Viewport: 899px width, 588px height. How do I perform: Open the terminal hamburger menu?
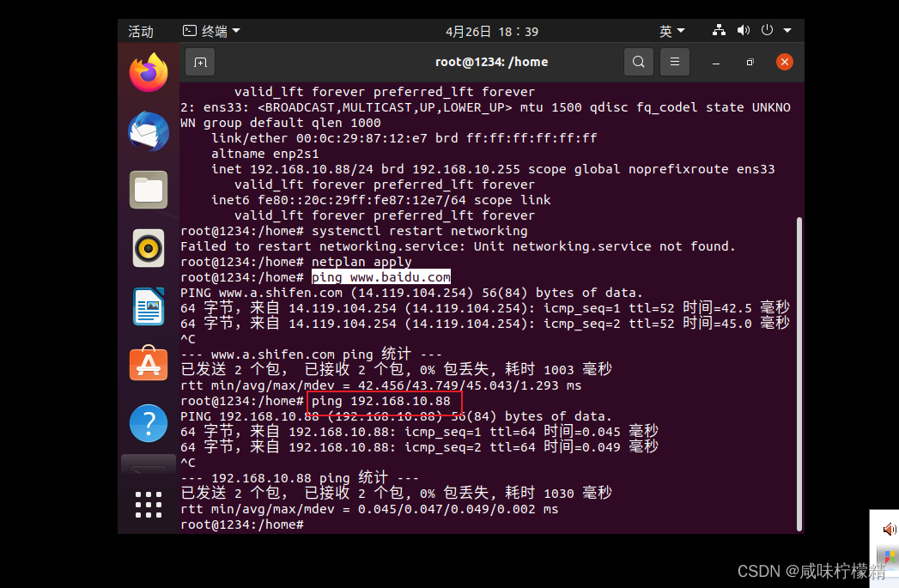coord(674,61)
